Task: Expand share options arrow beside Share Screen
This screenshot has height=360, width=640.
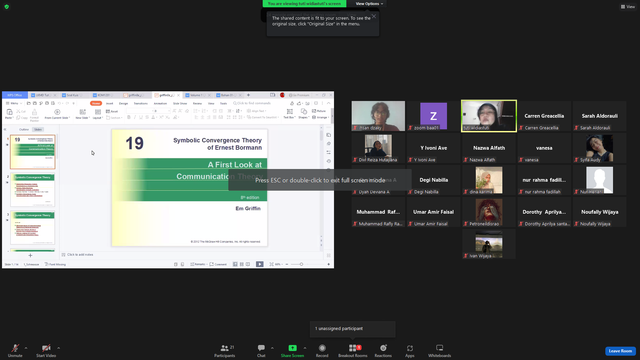Action: (305, 348)
